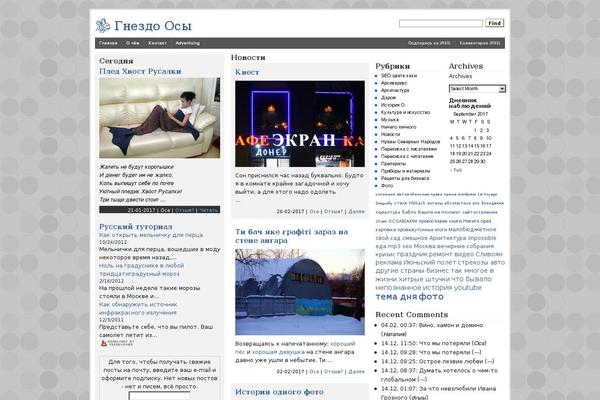The image size is (600, 400).
Task: Open the Подписка на RSS link
Action: pos(429,43)
